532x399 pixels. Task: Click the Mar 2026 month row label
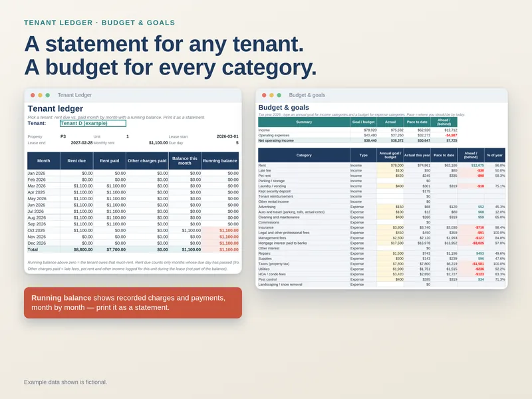pos(37,186)
